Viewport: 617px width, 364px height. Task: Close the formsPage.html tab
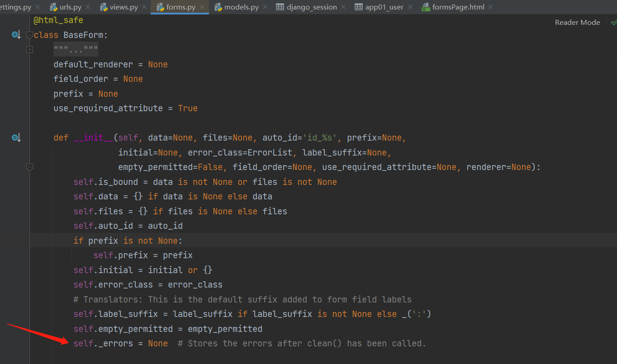click(x=490, y=7)
